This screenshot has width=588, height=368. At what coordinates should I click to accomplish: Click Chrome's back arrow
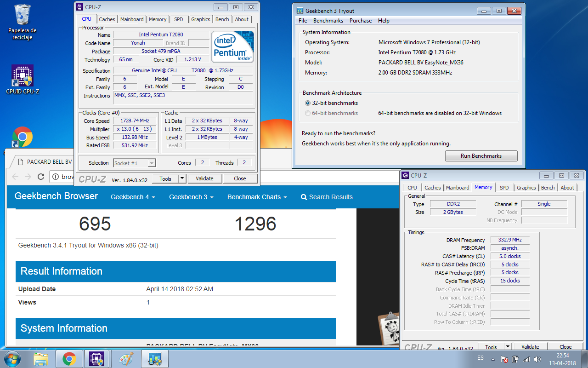[15, 177]
